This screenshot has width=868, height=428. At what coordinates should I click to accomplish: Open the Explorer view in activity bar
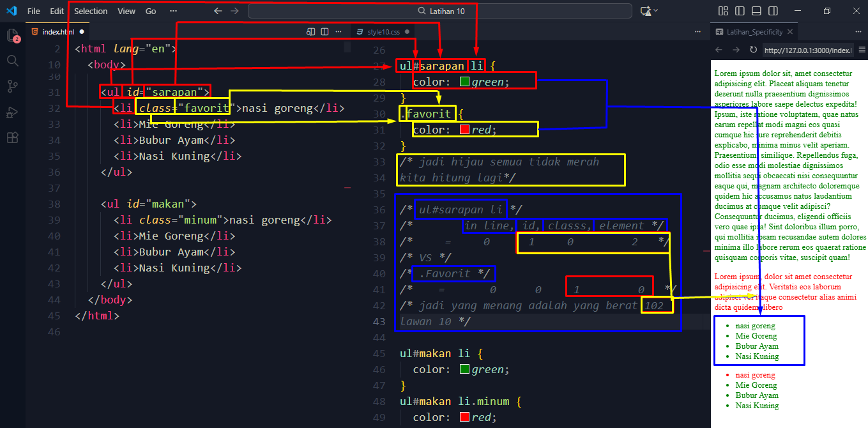pos(12,35)
